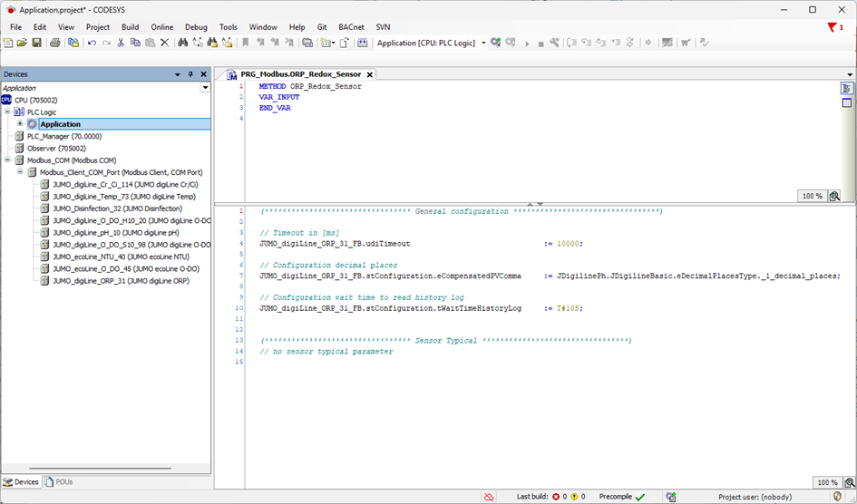Click the shield security icon in status bar
The image size is (857, 504).
click(837, 497)
